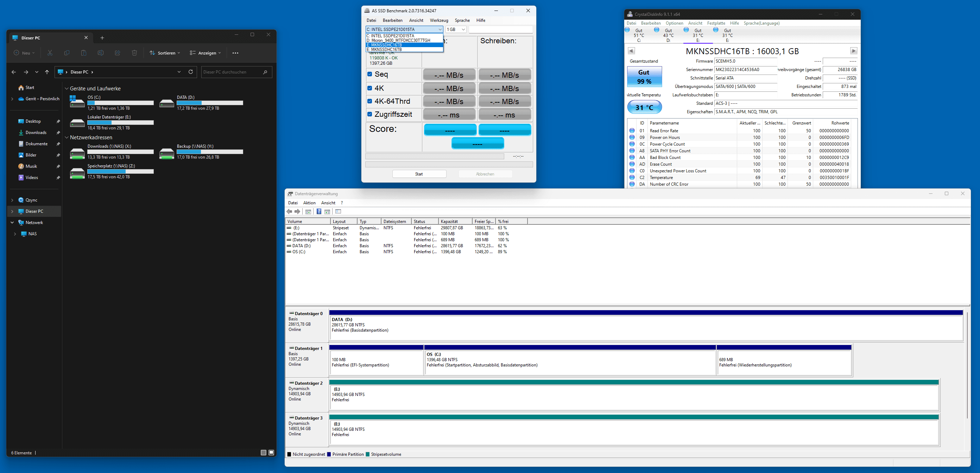Screen dimensions: 980x473
Task: Click the Paste clipboard icon in Explorer toolbar
Action: [84, 53]
